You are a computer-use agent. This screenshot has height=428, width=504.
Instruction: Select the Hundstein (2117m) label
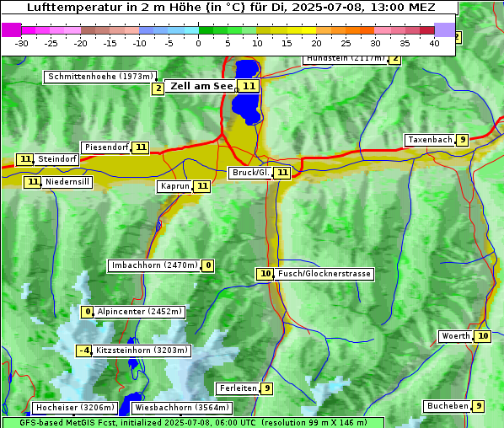346,60
